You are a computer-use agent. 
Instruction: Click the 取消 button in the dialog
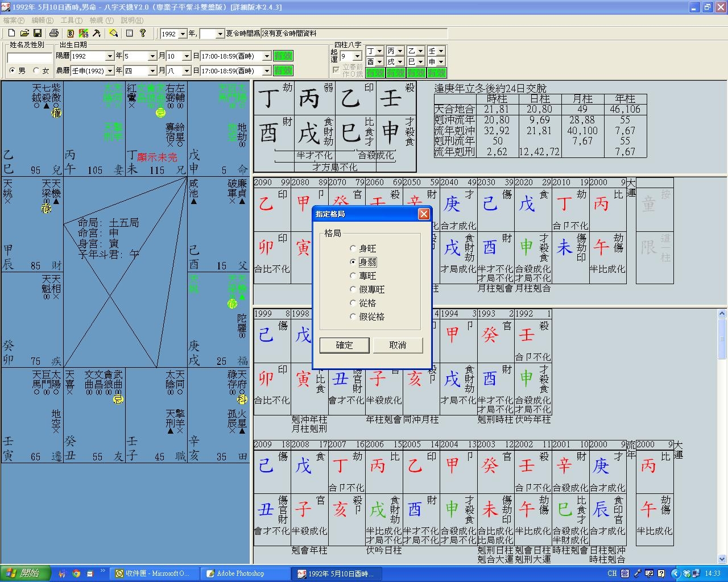[398, 345]
